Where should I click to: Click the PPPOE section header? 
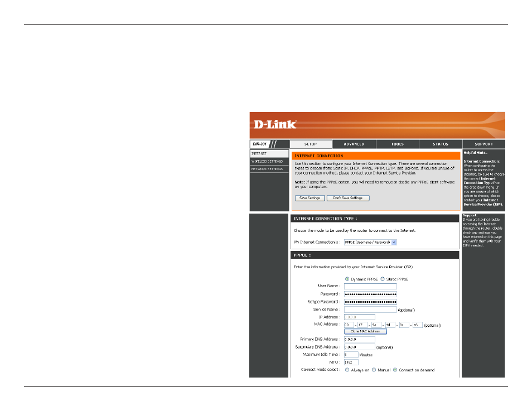[x=302, y=255]
